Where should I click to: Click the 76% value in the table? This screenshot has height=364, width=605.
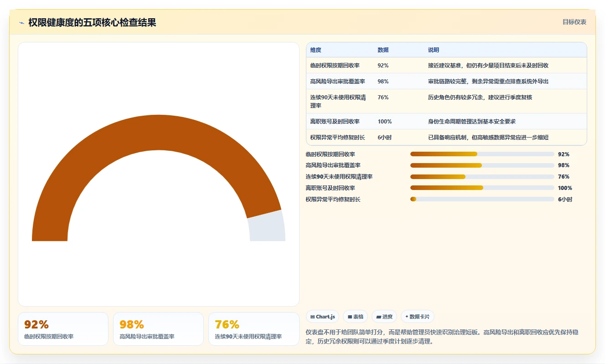click(383, 97)
